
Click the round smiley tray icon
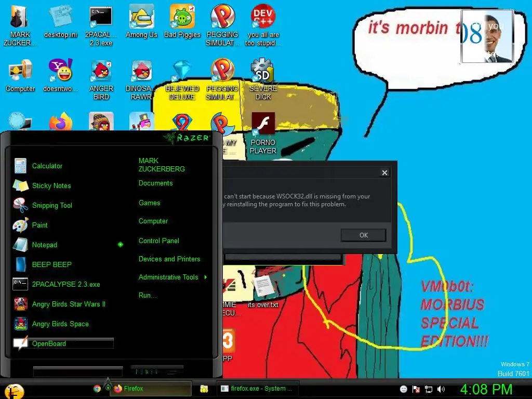[x=403, y=389]
